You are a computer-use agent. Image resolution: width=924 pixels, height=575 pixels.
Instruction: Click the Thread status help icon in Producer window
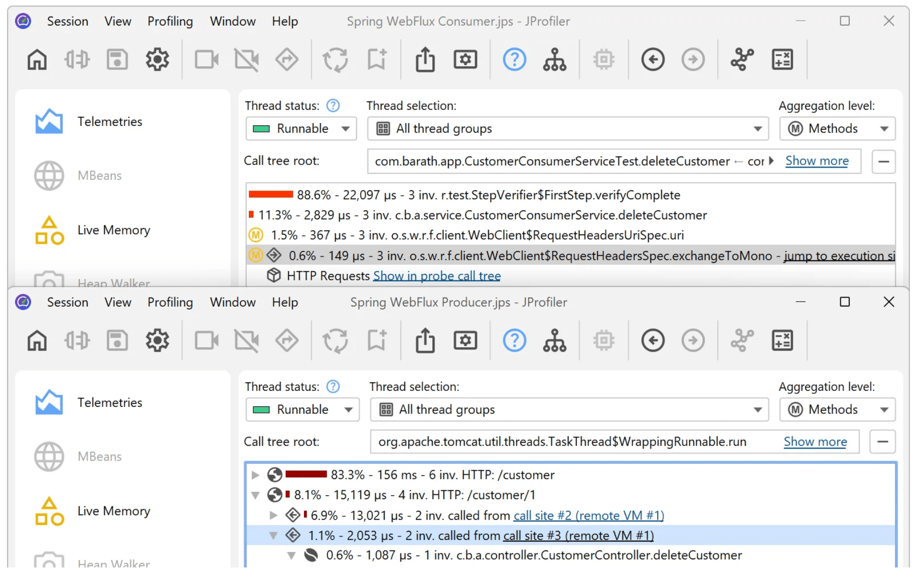pos(333,387)
